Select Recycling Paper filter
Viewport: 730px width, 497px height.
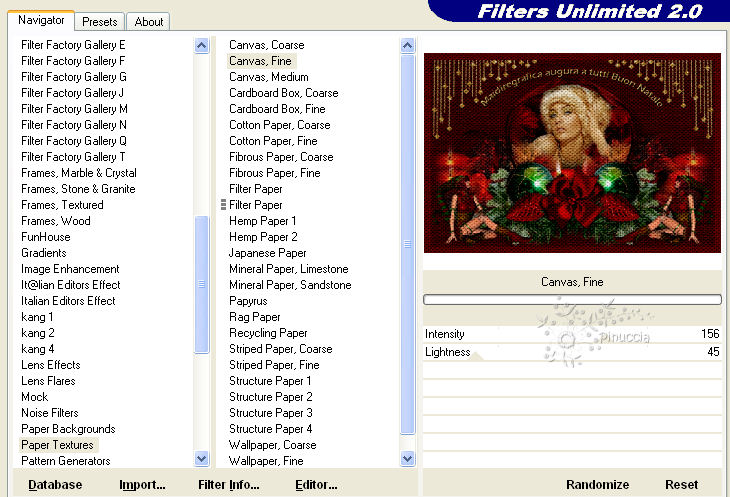point(268,333)
